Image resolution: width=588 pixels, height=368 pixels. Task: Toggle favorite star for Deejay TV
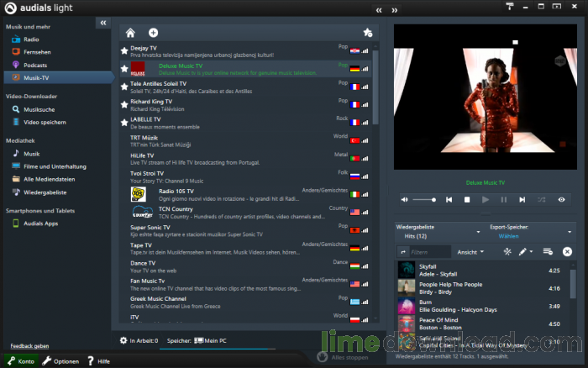(x=124, y=50)
